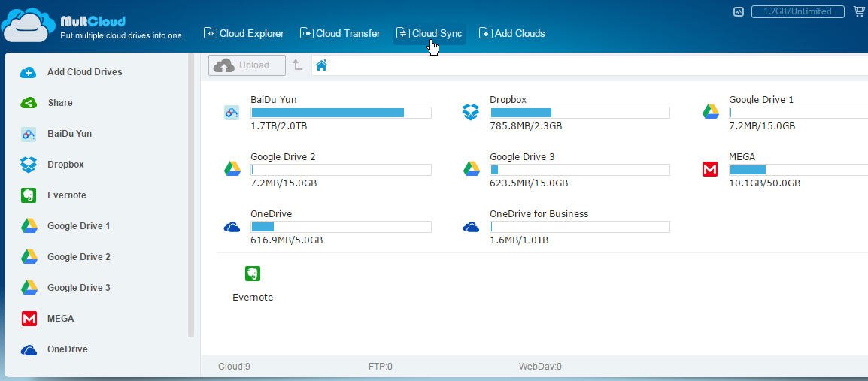Click the 1.6MB/1.0TB usage text
868x381 pixels.
coord(519,240)
